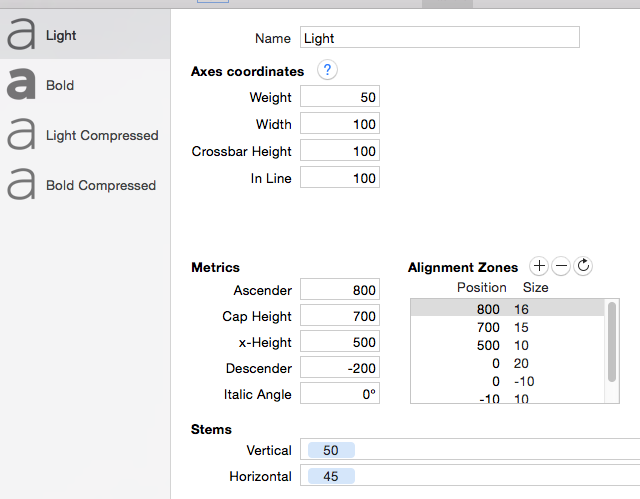Select alignment zone row 0 20
The width and height of the screenshot is (640, 499).
coord(507,363)
